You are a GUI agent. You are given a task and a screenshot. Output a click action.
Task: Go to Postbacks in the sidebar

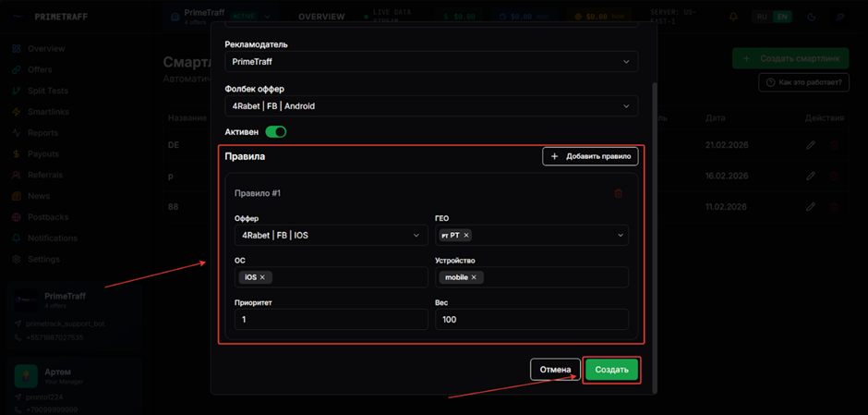pyautogui.click(x=48, y=217)
